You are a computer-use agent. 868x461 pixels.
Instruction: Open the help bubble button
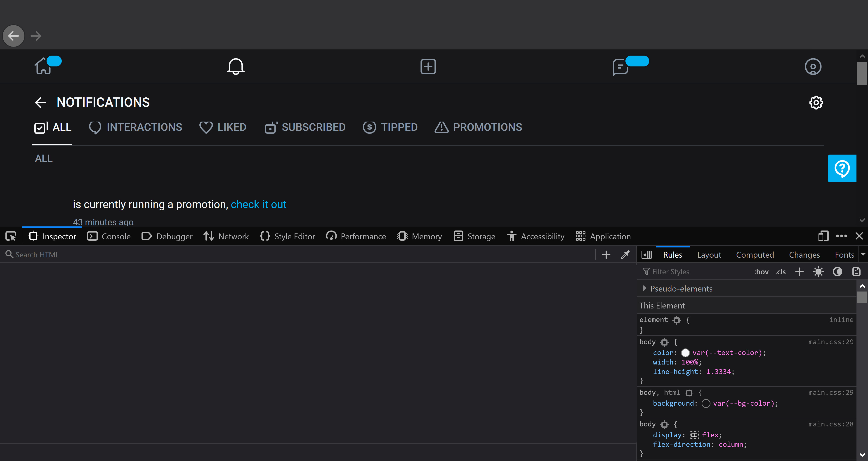pos(842,168)
